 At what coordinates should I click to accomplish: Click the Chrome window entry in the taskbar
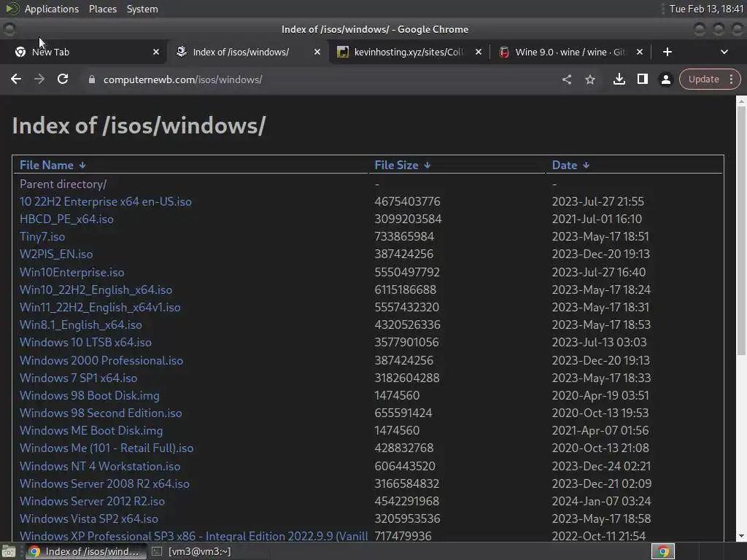click(x=85, y=551)
